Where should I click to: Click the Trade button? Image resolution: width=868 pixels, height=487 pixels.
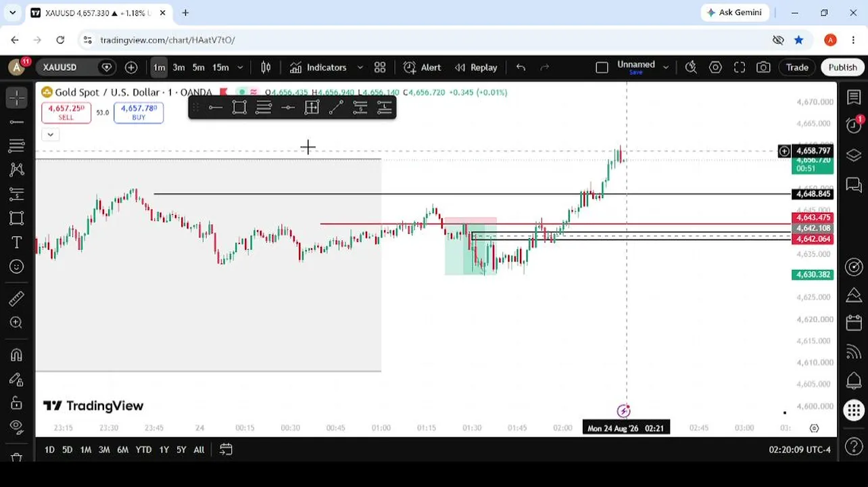point(797,67)
